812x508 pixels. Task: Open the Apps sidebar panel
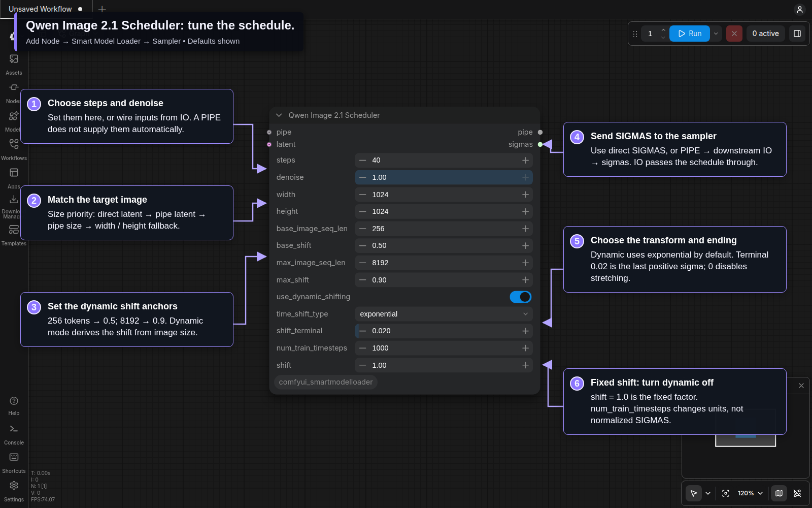pos(14,178)
